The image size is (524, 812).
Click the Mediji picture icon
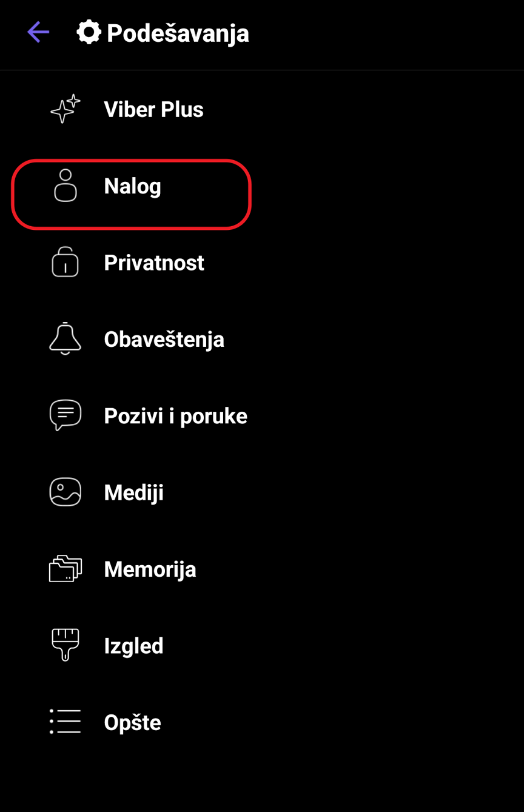coord(65,492)
